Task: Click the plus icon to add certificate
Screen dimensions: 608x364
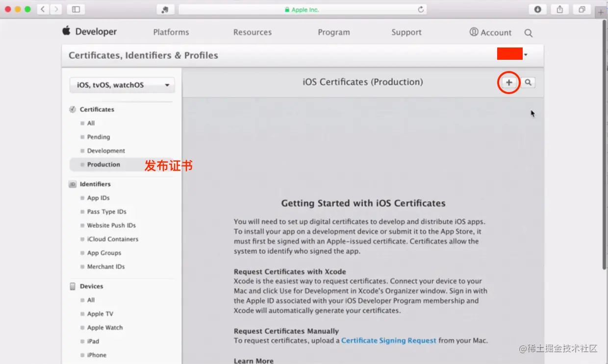Action: [509, 82]
